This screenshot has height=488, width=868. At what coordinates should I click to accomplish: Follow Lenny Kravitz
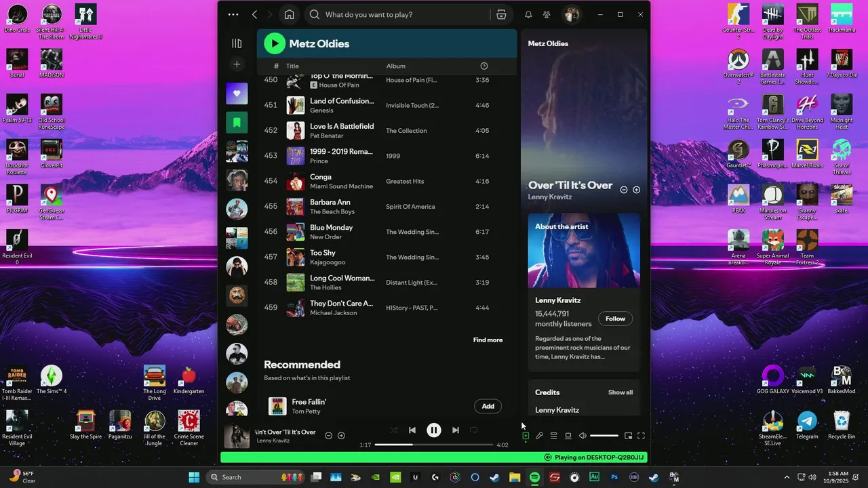(615, 319)
